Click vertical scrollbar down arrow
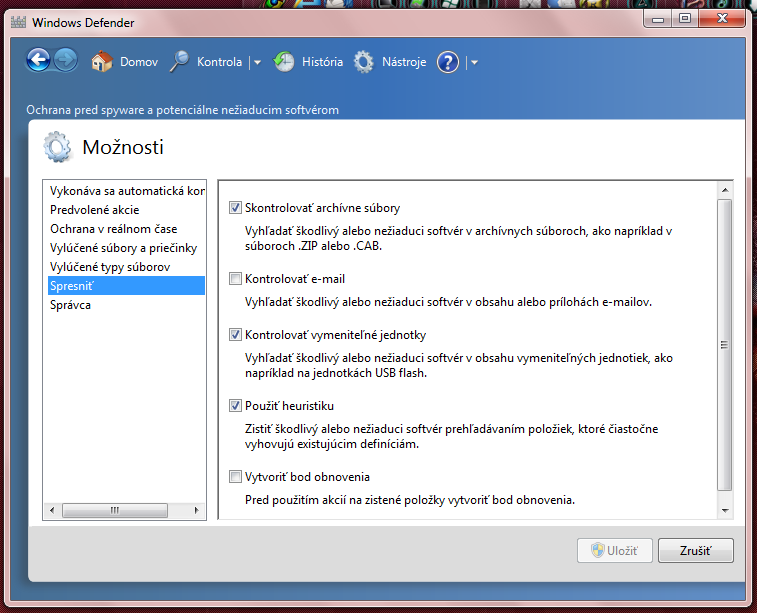 [x=725, y=511]
